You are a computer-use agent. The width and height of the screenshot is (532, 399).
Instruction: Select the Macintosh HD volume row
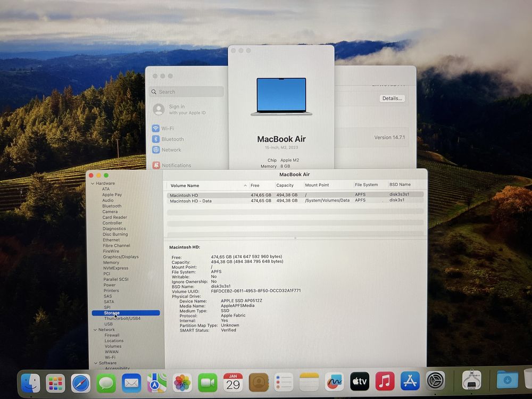(295, 195)
